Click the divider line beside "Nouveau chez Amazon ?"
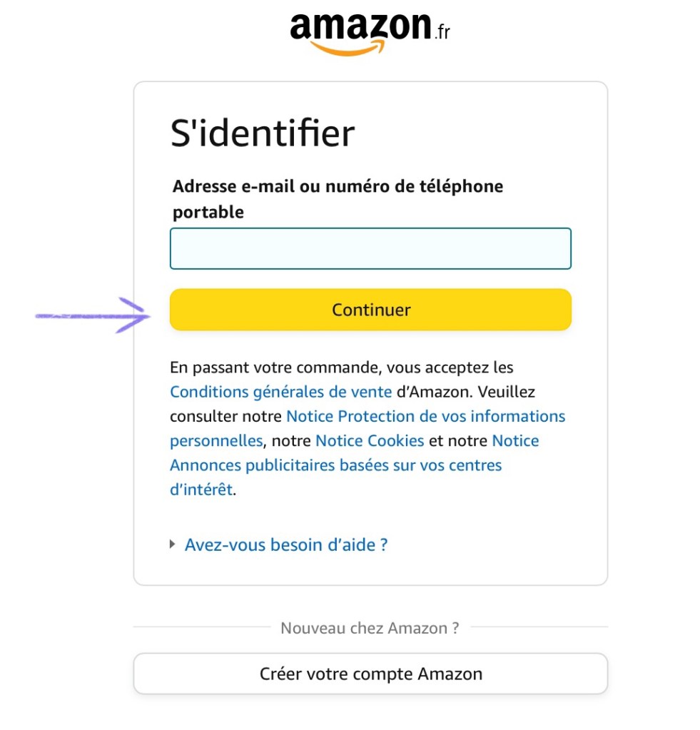 tap(200, 628)
